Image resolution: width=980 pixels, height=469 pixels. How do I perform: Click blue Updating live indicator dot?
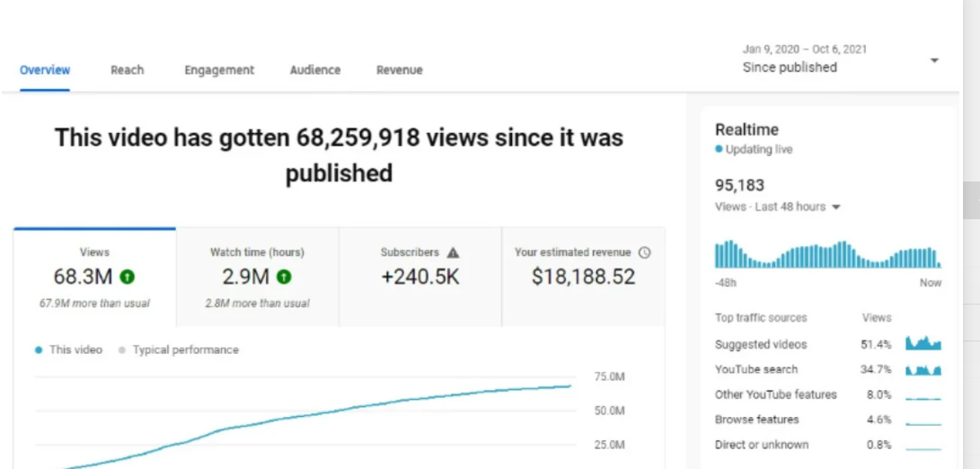click(x=719, y=150)
